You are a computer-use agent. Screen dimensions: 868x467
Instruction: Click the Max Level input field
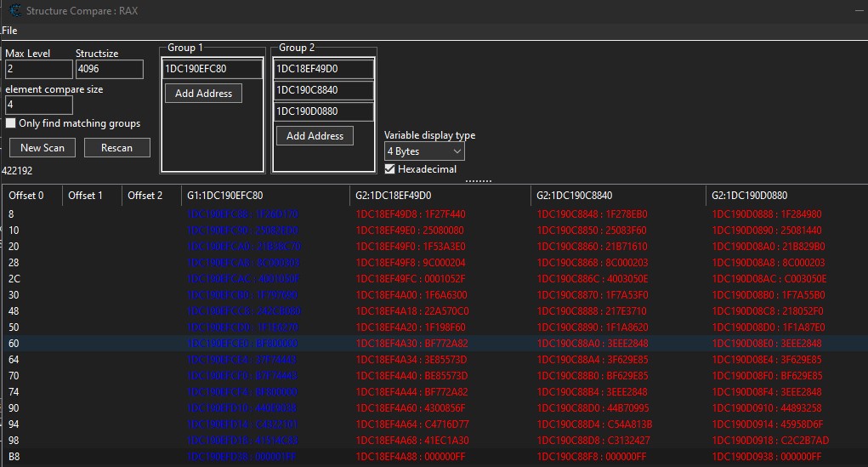[x=38, y=69]
